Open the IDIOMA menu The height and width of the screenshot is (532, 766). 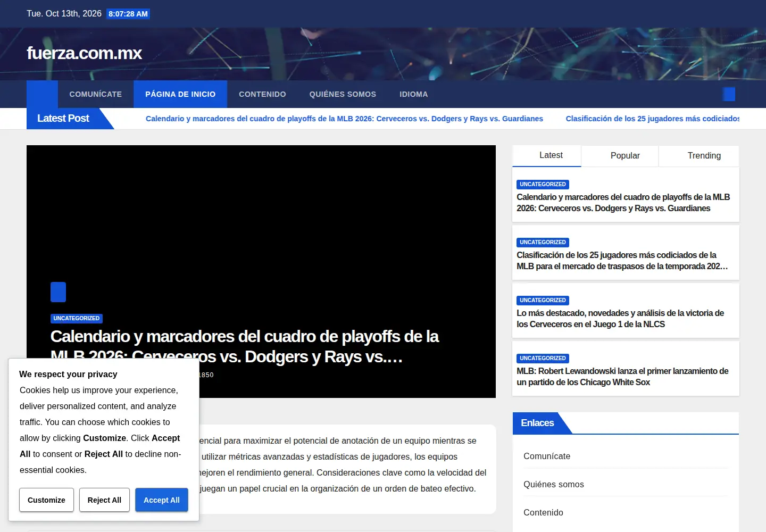[414, 94]
